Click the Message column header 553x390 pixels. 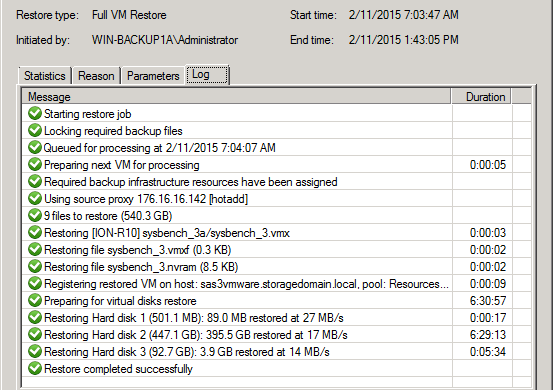[x=236, y=97]
